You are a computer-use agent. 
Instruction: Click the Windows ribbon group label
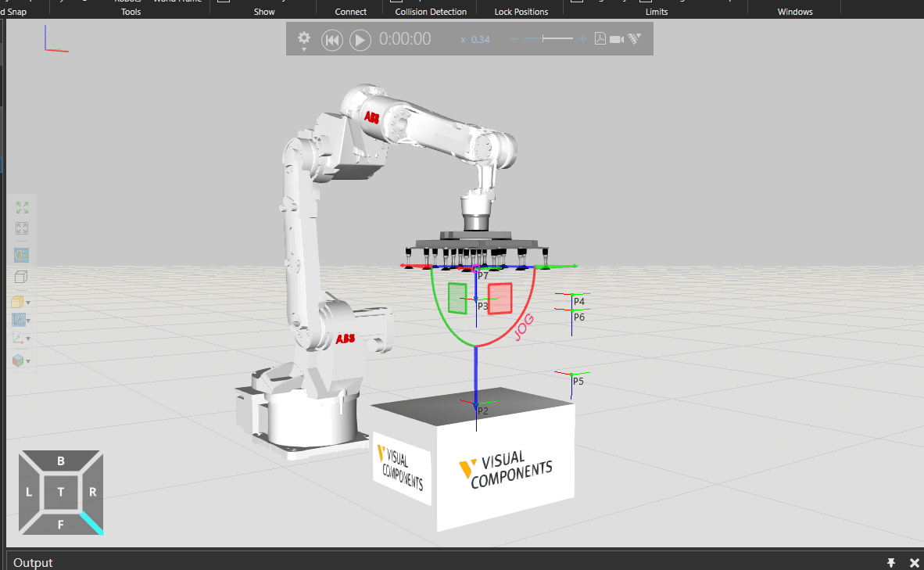tap(795, 12)
